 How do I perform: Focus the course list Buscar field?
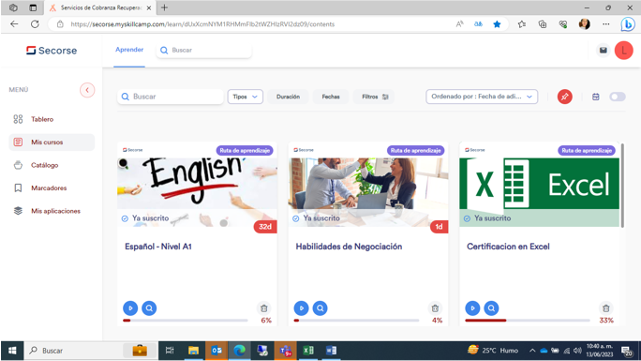tap(170, 97)
